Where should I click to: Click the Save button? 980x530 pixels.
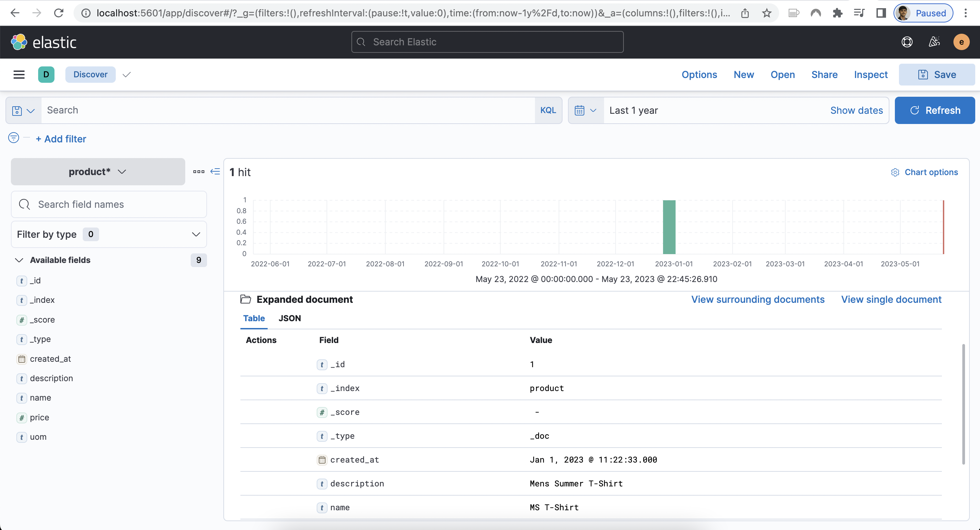pyautogui.click(x=937, y=74)
